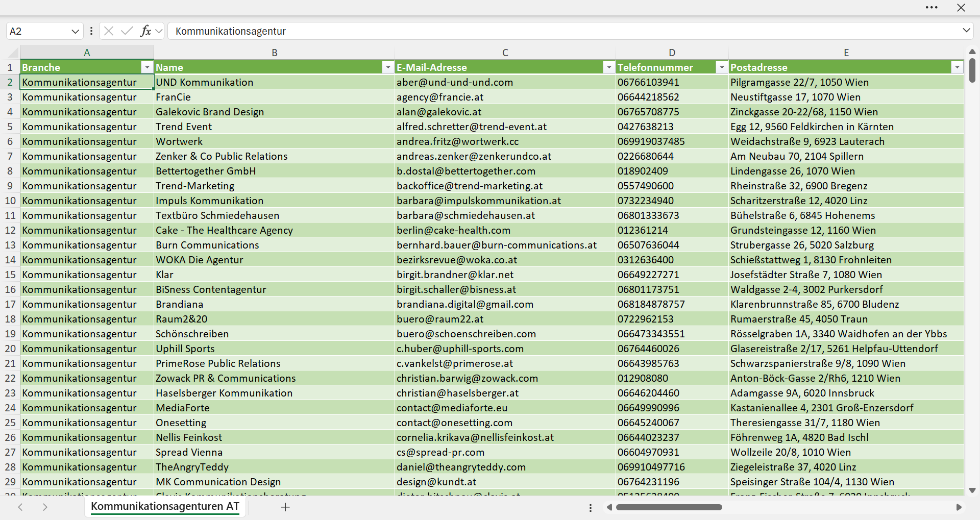Click the horizontal scrollbar left arrow
The image size is (980, 520).
pyautogui.click(x=609, y=507)
